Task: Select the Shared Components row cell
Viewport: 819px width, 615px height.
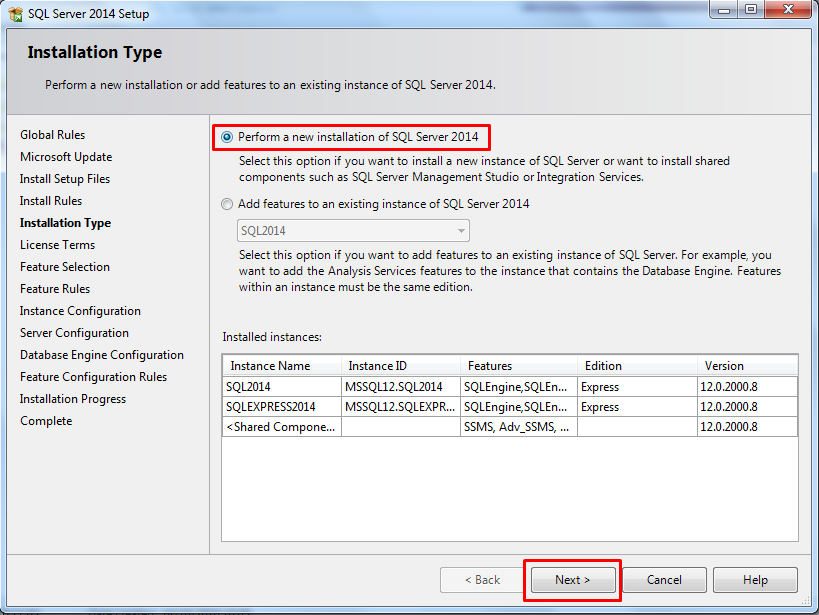Action: point(282,426)
